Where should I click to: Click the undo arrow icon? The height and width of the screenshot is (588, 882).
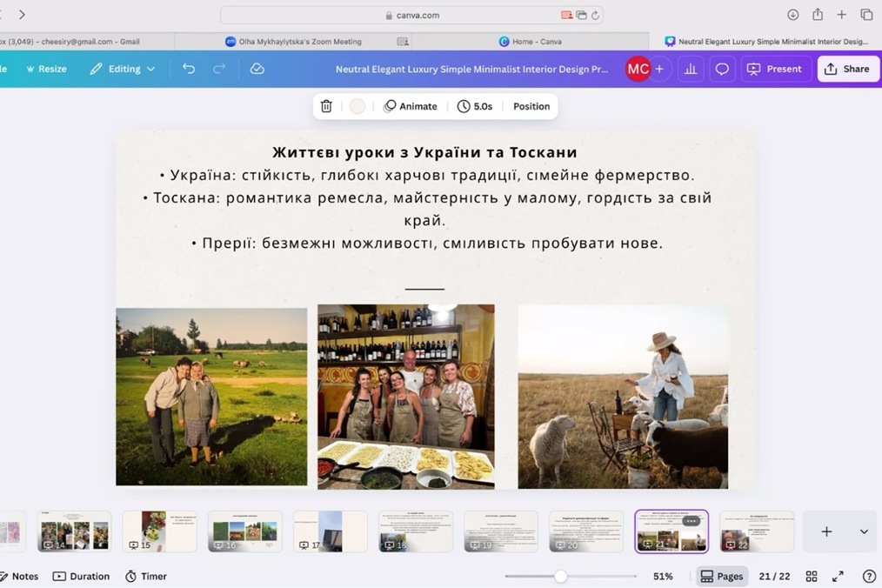pyautogui.click(x=189, y=69)
